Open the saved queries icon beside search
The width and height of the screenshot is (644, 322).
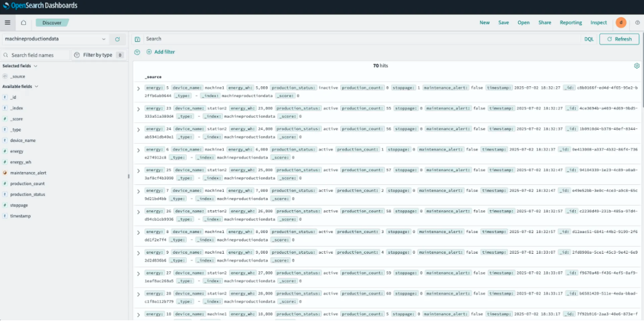tap(138, 39)
